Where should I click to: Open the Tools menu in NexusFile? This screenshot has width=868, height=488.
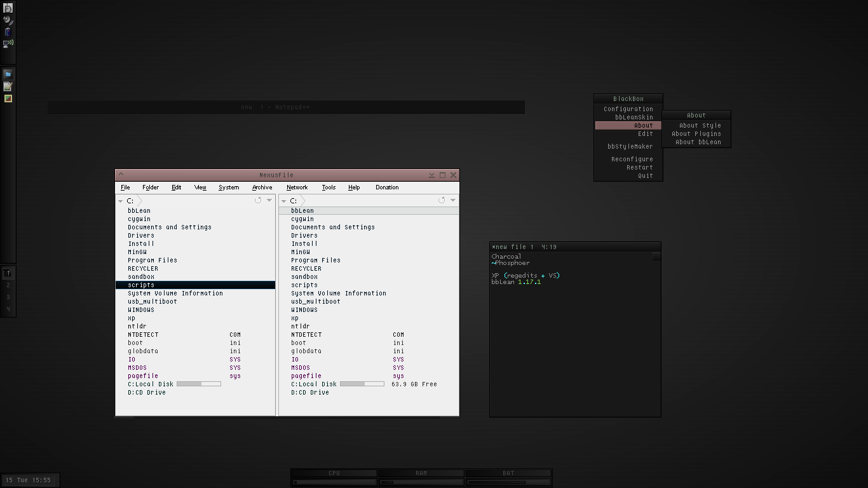click(x=329, y=187)
